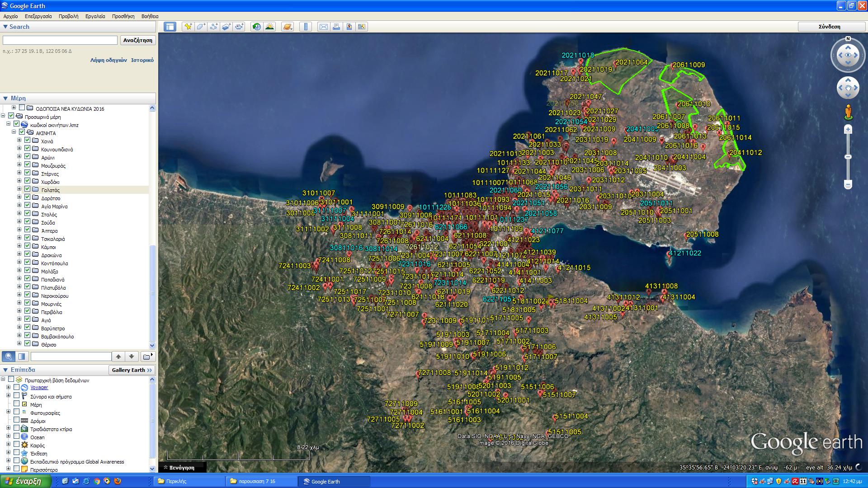Toggle the sidebar visibility toolbar icon
This screenshot has width=868, height=488.
click(x=170, y=27)
